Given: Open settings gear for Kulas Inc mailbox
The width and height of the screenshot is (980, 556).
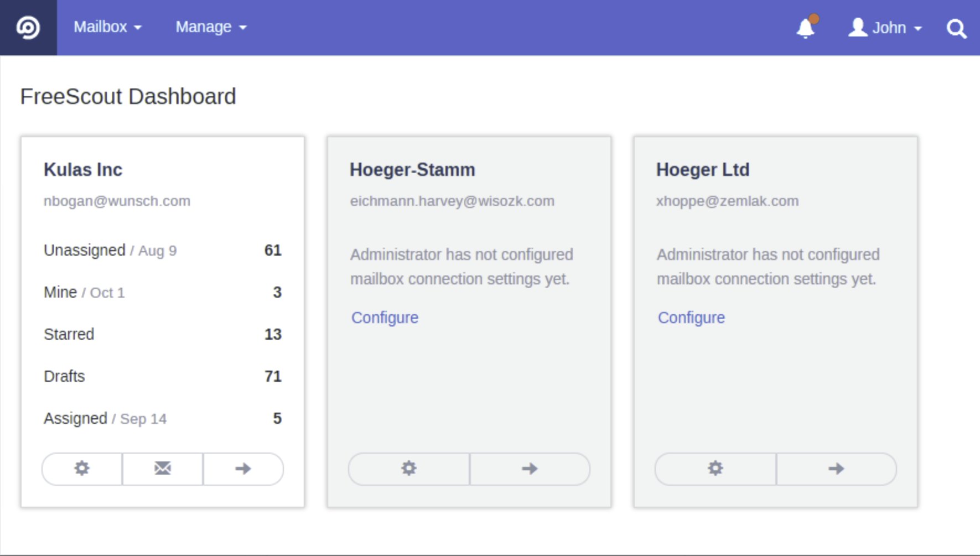Looking at the screenshot, I should pyautogui.click(x=81, y=469).
